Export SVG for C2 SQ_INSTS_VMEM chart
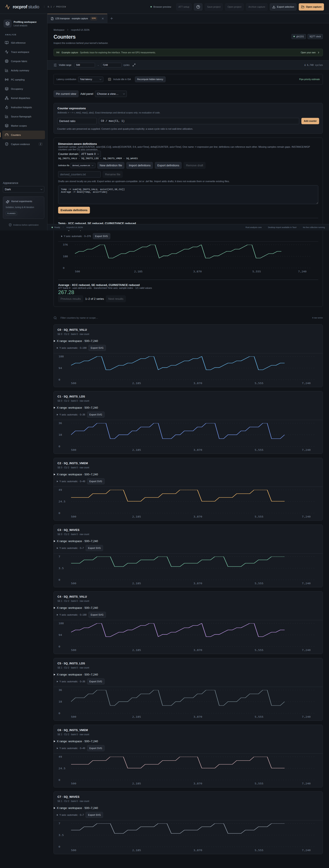The image size is (329, 868). click(96, 481)
